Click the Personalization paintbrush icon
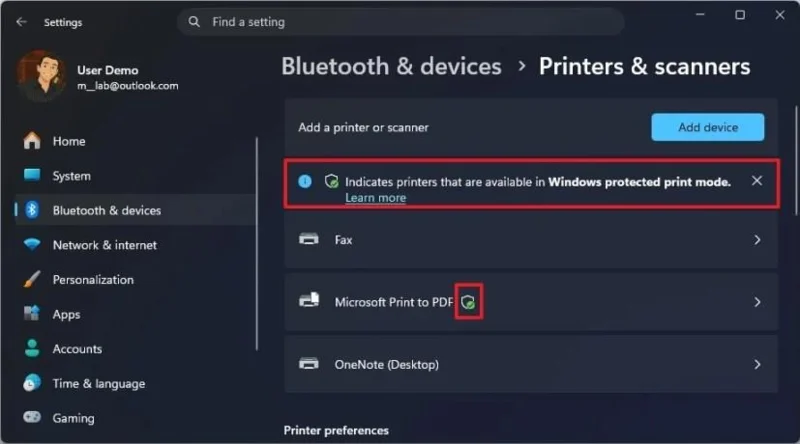 32,279
